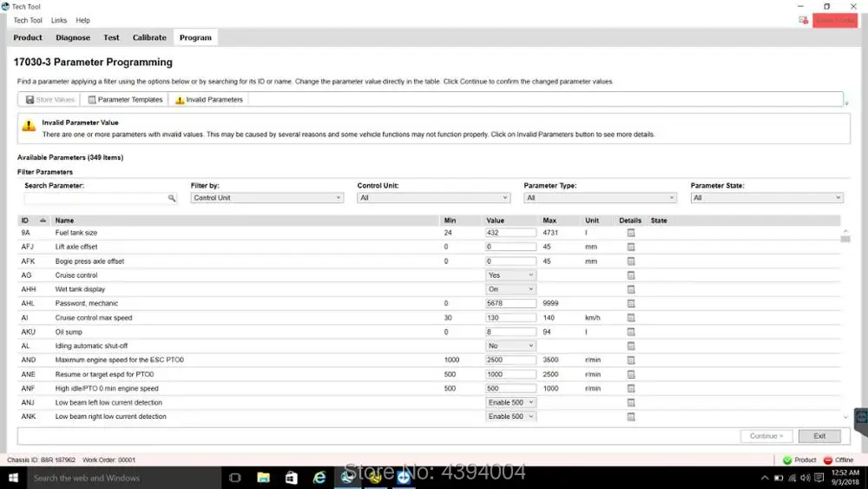This screenshot has height=489, width=868.
Task: Open the Store app on the taskbar
Action: [291, 478]
